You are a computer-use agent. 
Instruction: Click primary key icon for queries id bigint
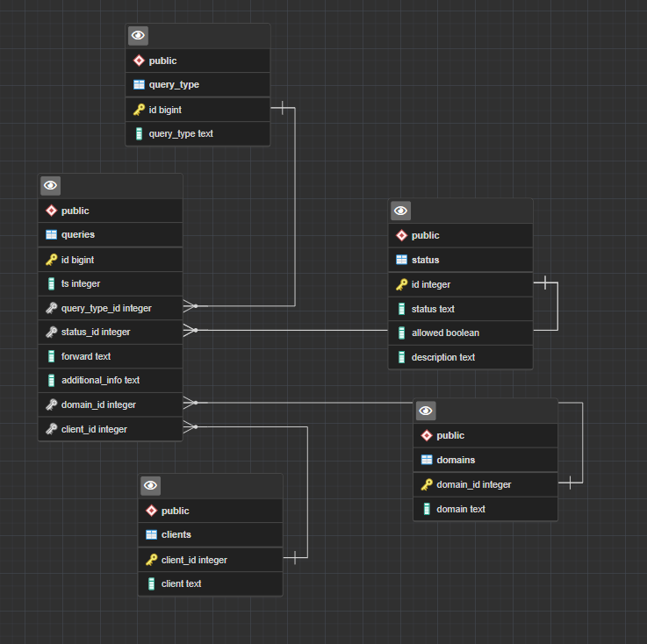pyautogui.click(x=51, y=260)
